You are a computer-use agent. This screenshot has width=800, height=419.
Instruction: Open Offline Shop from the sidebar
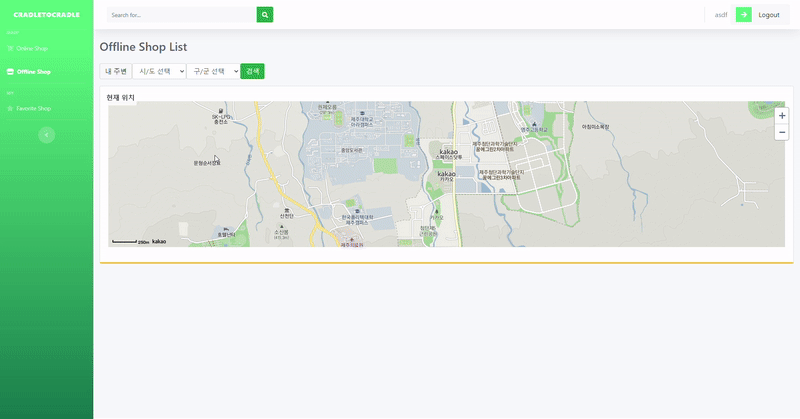pos(33,72)
